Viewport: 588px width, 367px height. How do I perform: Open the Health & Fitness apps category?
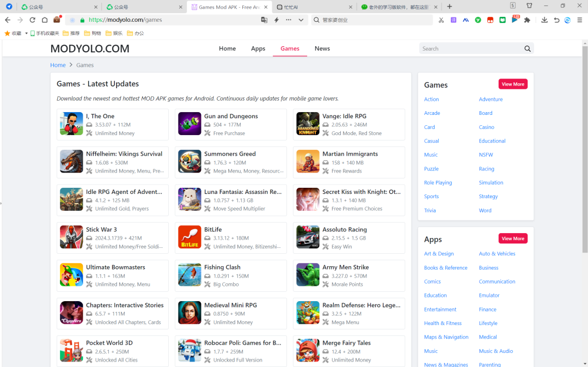point(443,323)
